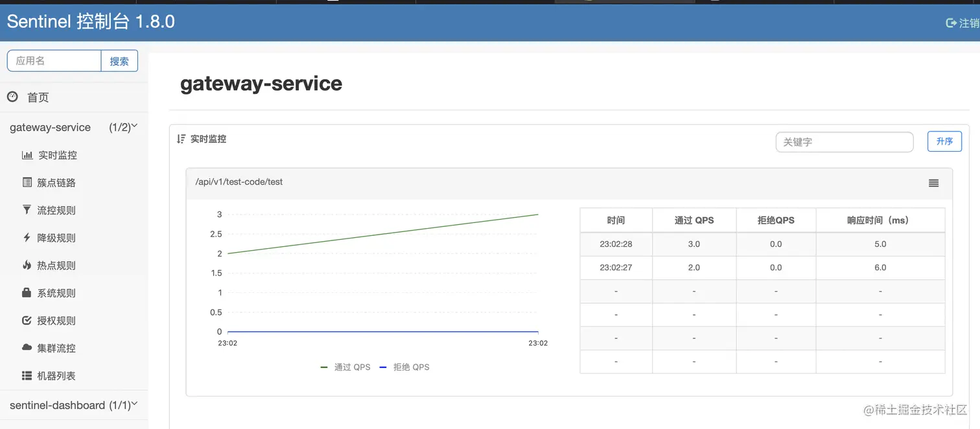Viewport: 980px width, 429px height.
Task: Click the cloud icon for 集群流控
Action: (x=27, y=348)
